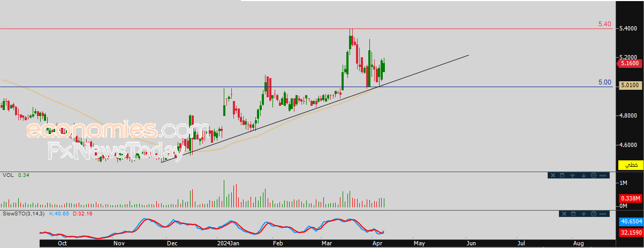The image size is (644, 248).
Task: Click the current price tag 5.1600
Action: pyautogui.click(x=631, y=64)
